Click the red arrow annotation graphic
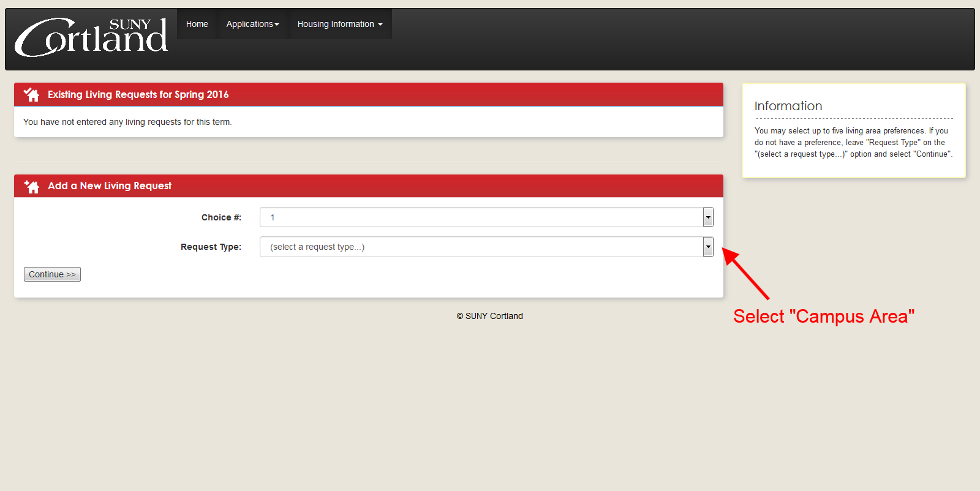 pos(745,273)
